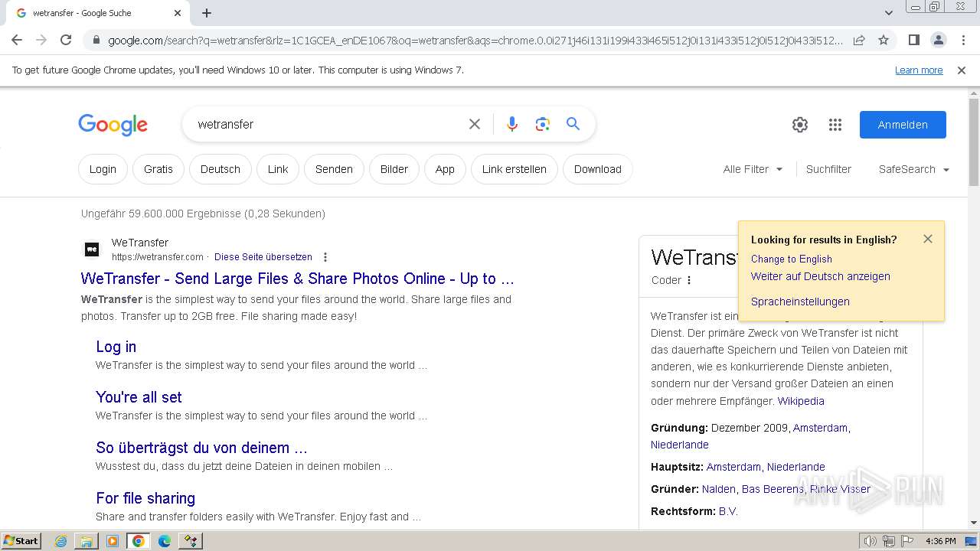Search by image with Lens icon
The image size is (980, 551).
[543, 124]
